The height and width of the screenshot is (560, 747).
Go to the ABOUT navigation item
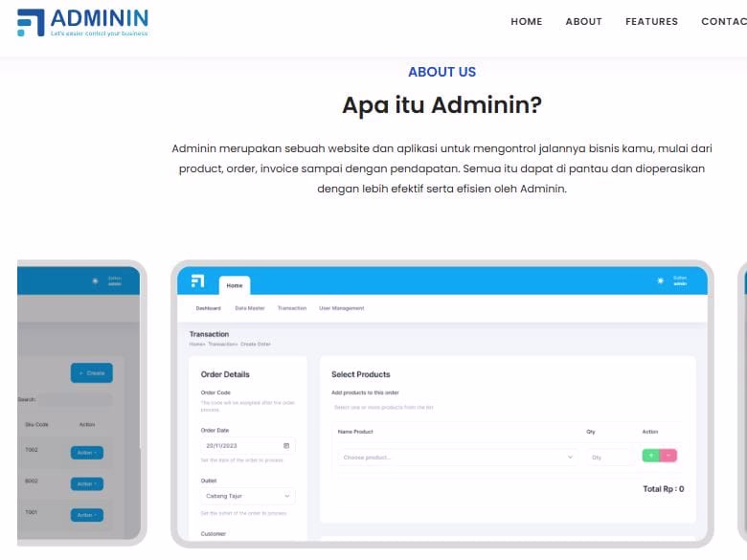coord(583,21)
